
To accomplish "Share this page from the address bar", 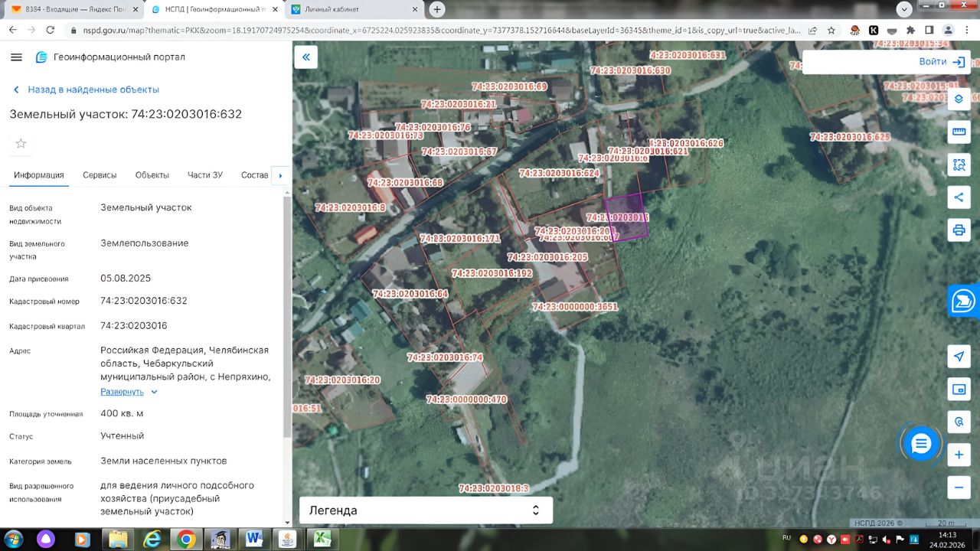I will [x=812, y=30].
